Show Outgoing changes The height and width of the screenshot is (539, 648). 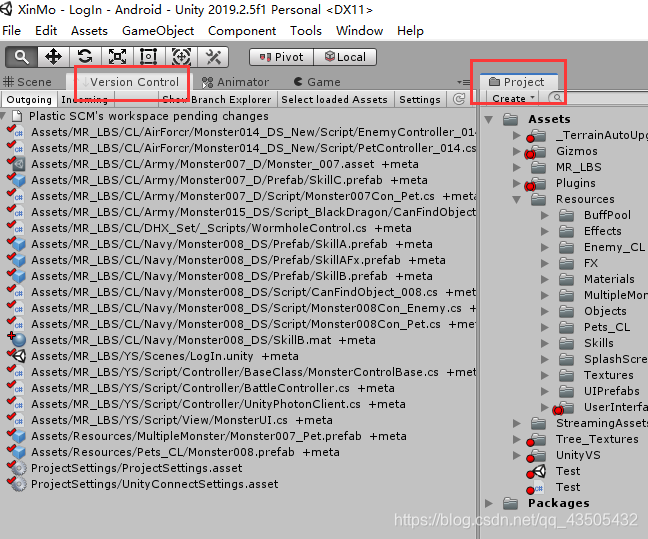(x=29, y=100)
